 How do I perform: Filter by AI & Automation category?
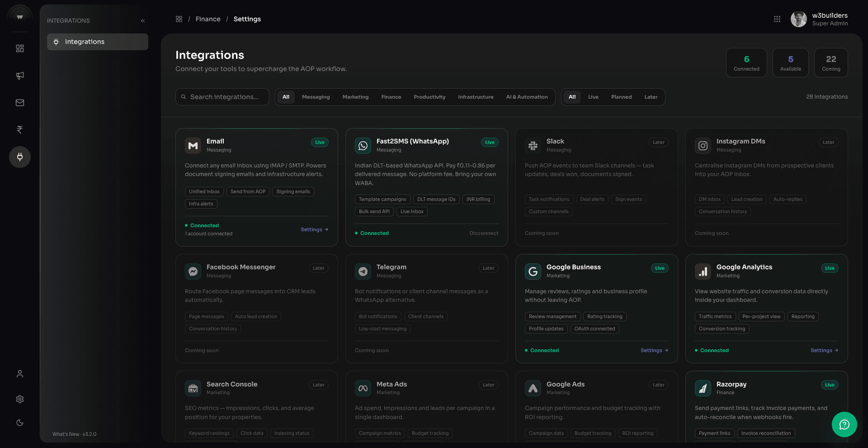527,97
